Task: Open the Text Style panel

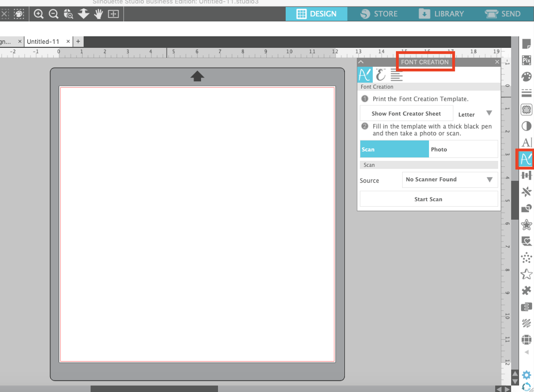Action: [x=526, y=143]
